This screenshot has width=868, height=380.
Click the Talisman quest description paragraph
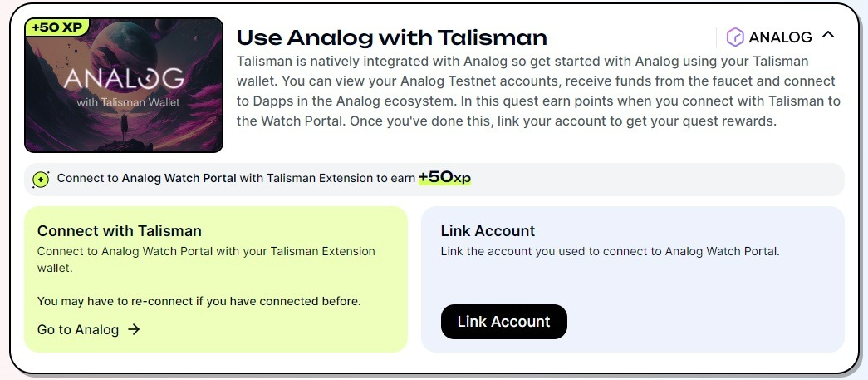tap(538, 91)
